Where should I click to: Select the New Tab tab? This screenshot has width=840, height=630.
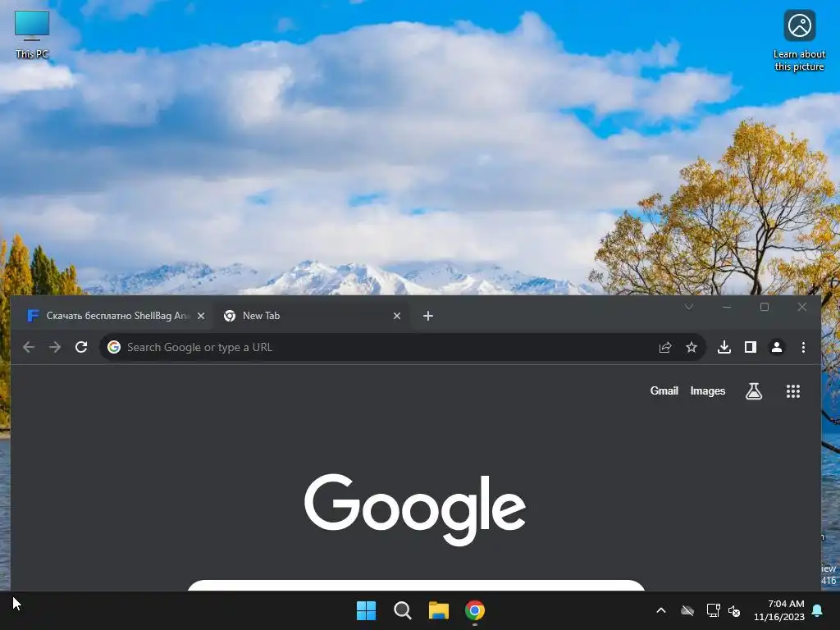(311, 316)
